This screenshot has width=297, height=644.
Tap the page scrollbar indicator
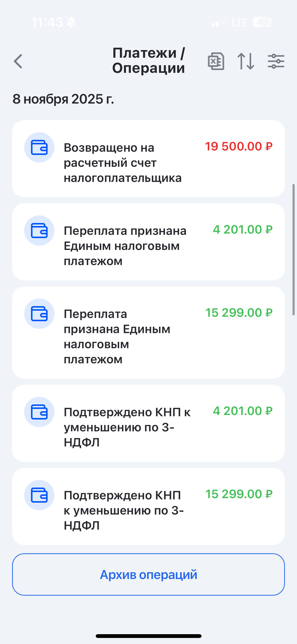click(293, 249)
